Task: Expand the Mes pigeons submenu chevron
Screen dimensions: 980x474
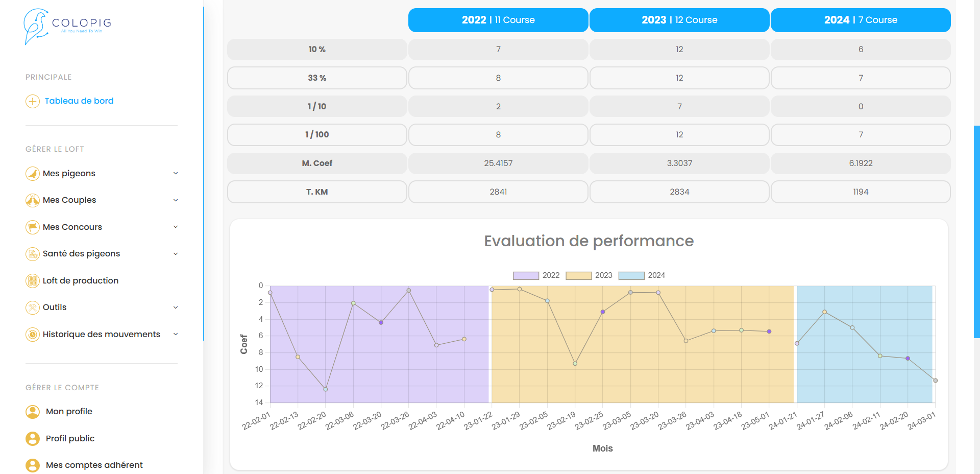Action: (176, 174)
